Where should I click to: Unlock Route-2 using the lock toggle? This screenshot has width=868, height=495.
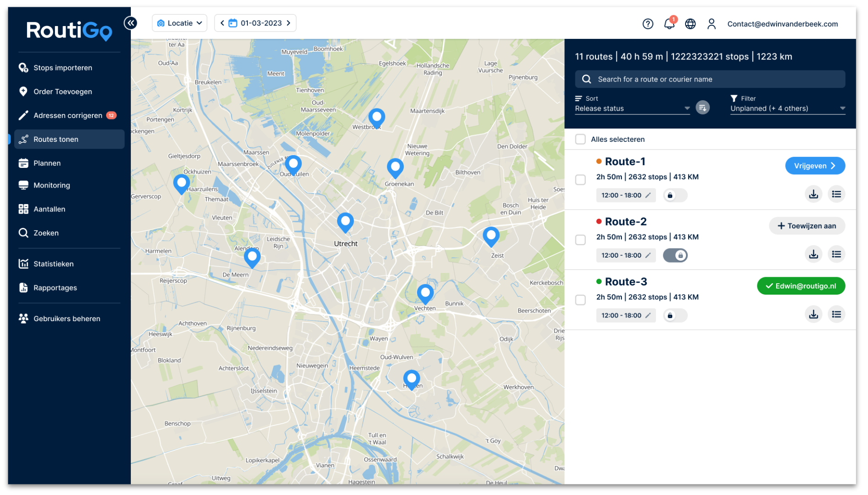point(675,255)
